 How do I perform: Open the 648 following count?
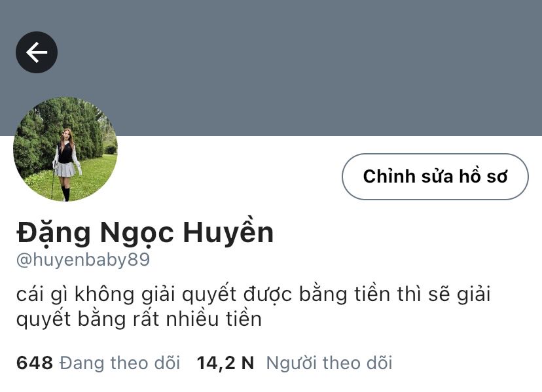pyautogui.click(x=35, y=363)
